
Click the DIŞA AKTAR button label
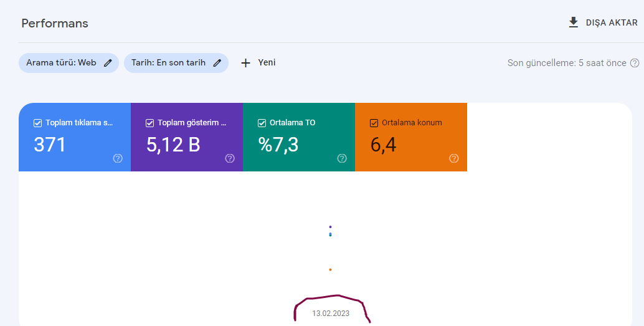(612, 22)
